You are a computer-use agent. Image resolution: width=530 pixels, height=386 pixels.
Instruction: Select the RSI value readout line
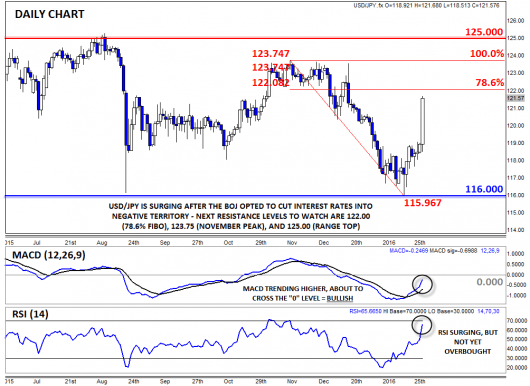pos(424,311)
